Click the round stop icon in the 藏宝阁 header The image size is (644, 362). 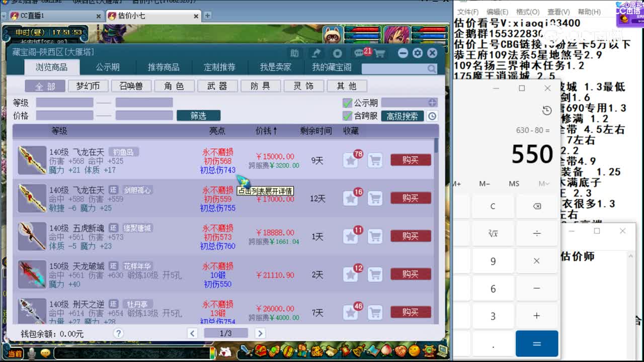click(x=338, y=53)
